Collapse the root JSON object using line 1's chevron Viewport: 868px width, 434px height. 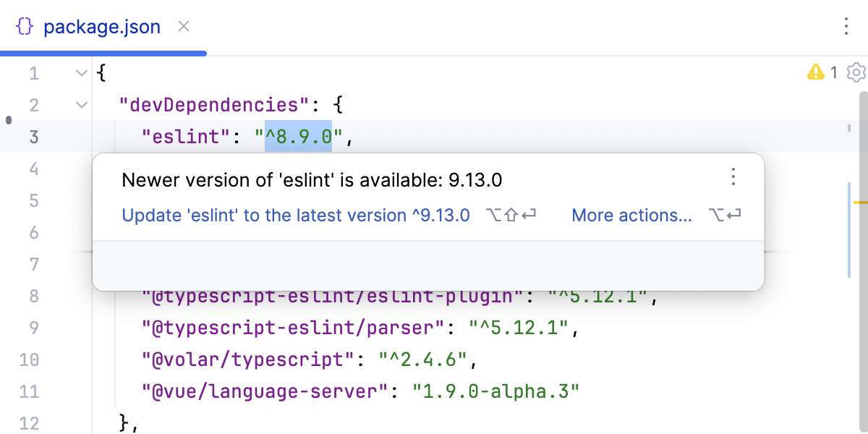pyautogui.click(x=80, y=73)
